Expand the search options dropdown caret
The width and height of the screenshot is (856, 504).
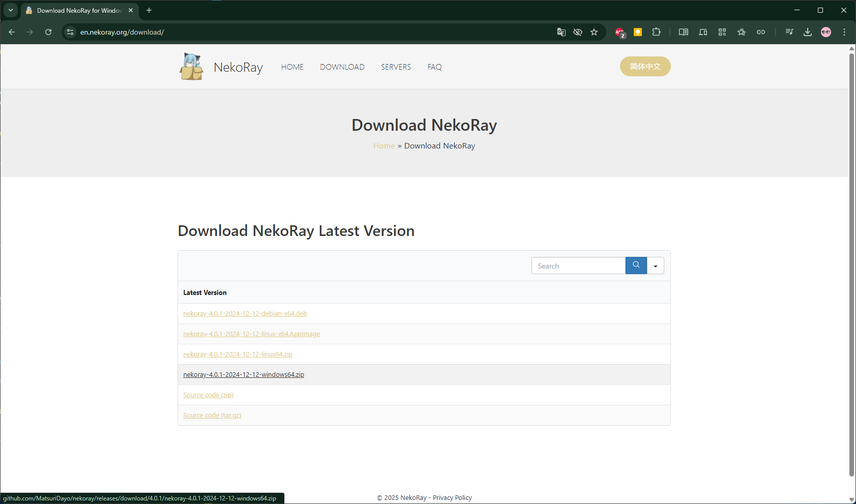[x=656, y=265]
